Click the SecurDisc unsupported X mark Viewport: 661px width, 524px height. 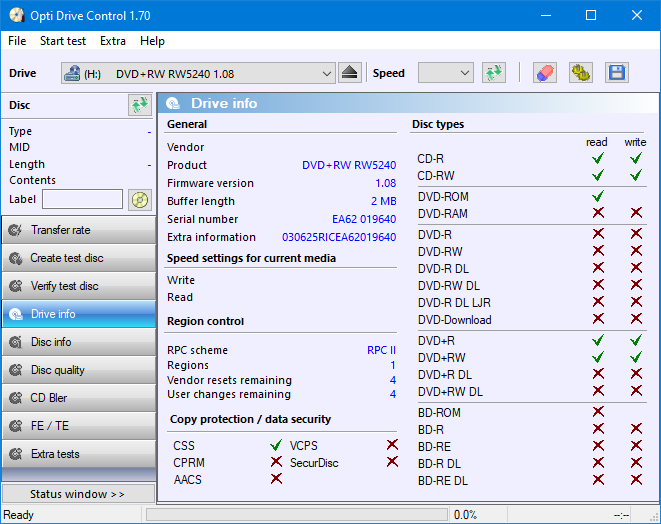(392, 462)
